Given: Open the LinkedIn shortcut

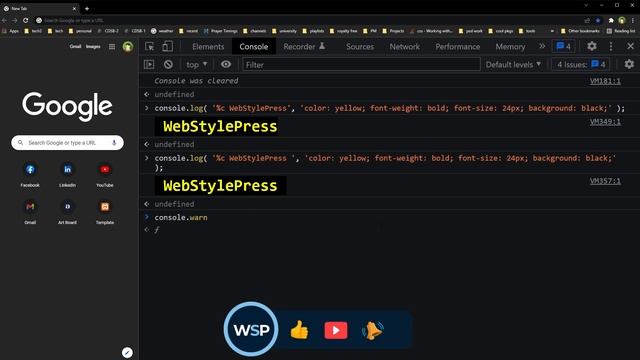Looking at the screenshot, I should click(x=67, y=174).
